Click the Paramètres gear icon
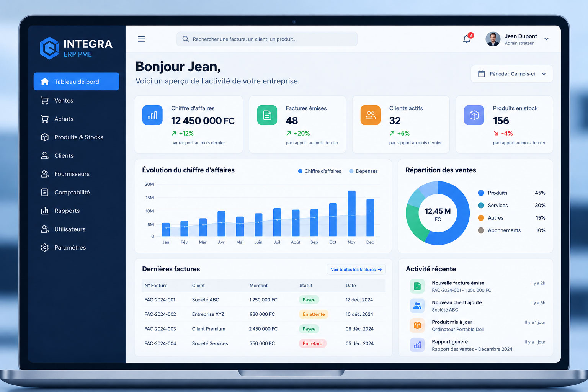Image resolution: width=588 pixels, height=392 pixels. pyautogui.click(x=45, y=248)
